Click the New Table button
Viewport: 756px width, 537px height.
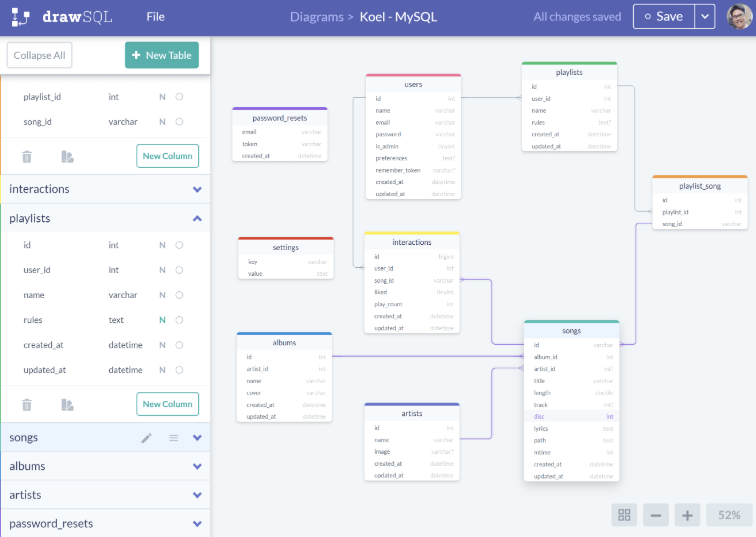tap(162, 55)
